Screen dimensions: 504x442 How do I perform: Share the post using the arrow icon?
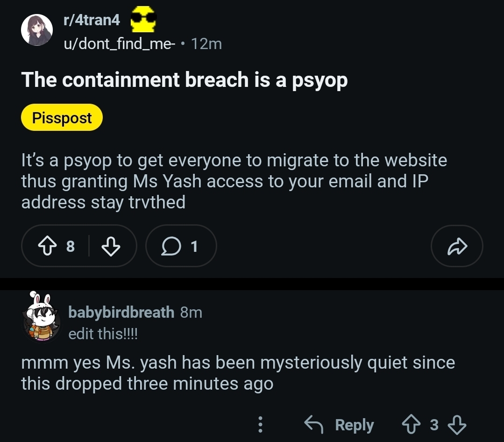[x=456, y=246]
